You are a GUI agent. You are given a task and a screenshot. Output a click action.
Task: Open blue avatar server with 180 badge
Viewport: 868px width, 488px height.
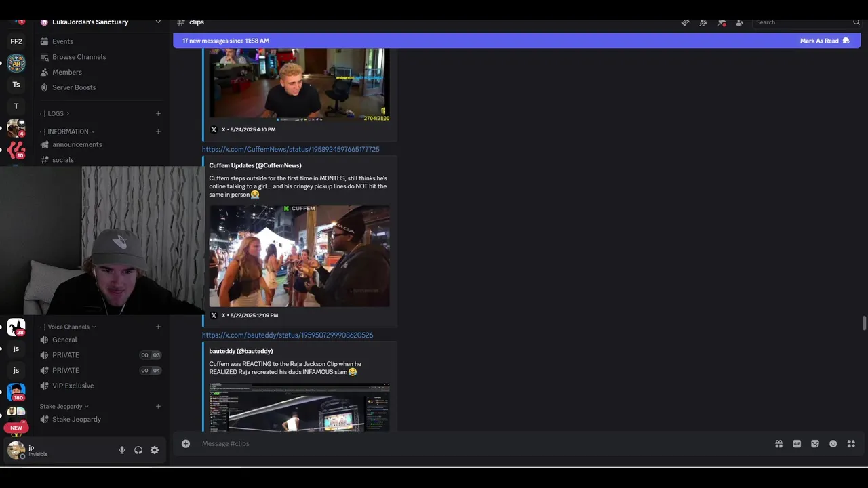(16, 392)
